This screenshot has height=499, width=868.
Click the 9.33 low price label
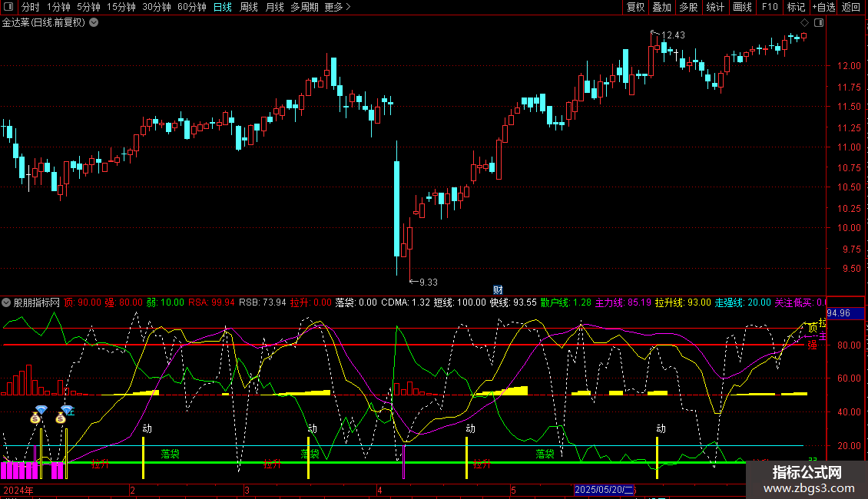(x=429, y=283)
